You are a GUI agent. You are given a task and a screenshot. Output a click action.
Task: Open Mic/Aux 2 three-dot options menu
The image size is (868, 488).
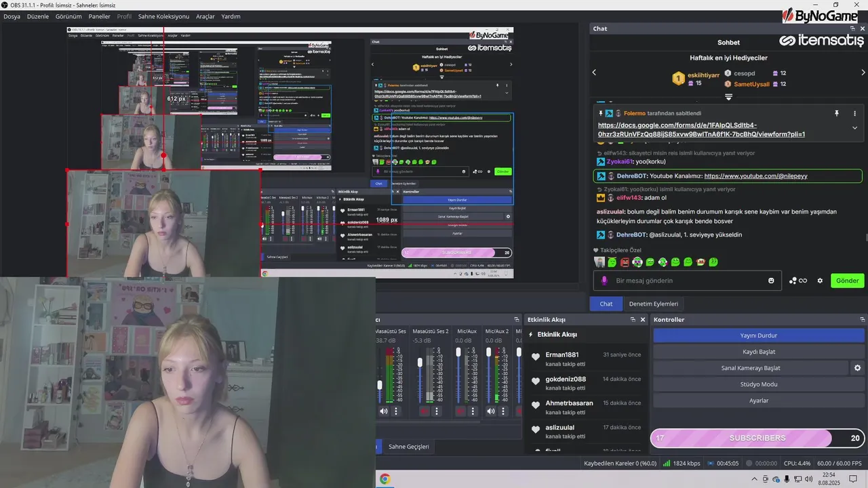tap(502, 411)
